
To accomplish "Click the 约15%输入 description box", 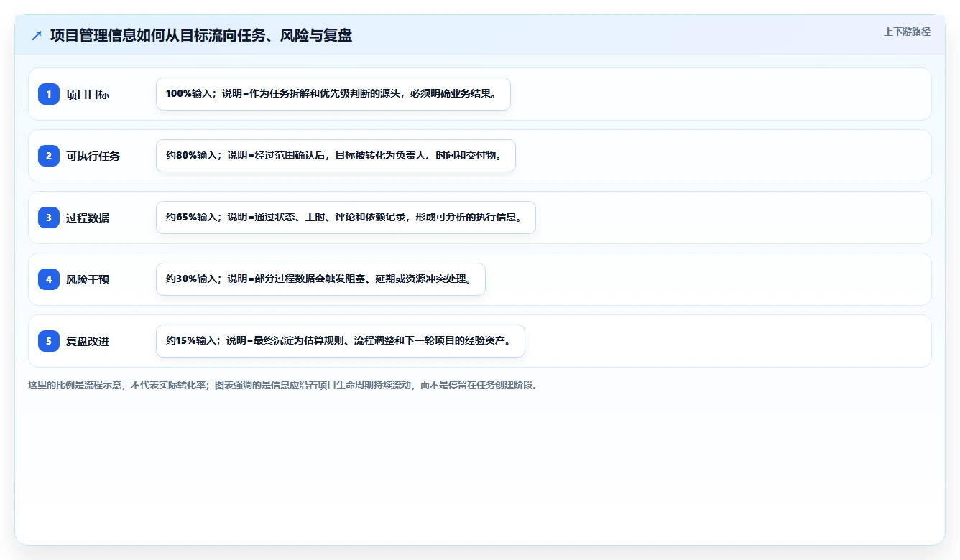I will point(341,341).
